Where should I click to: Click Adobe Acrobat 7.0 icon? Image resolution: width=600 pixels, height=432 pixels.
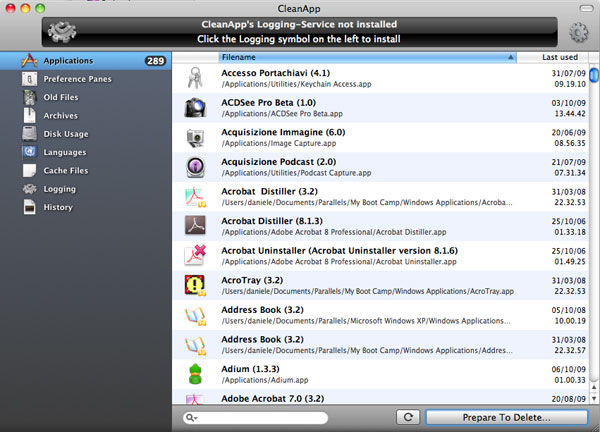(x=195, y=399)
